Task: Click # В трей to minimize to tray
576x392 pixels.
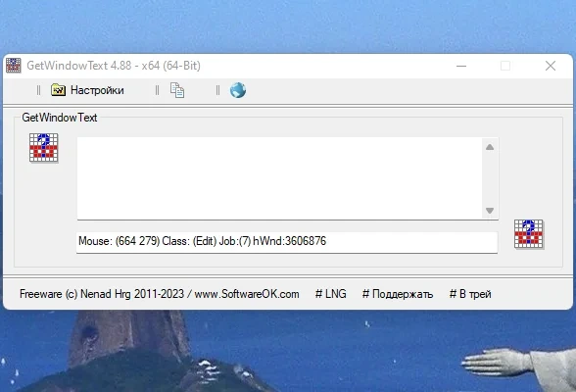Action: [x=470, y=294]
